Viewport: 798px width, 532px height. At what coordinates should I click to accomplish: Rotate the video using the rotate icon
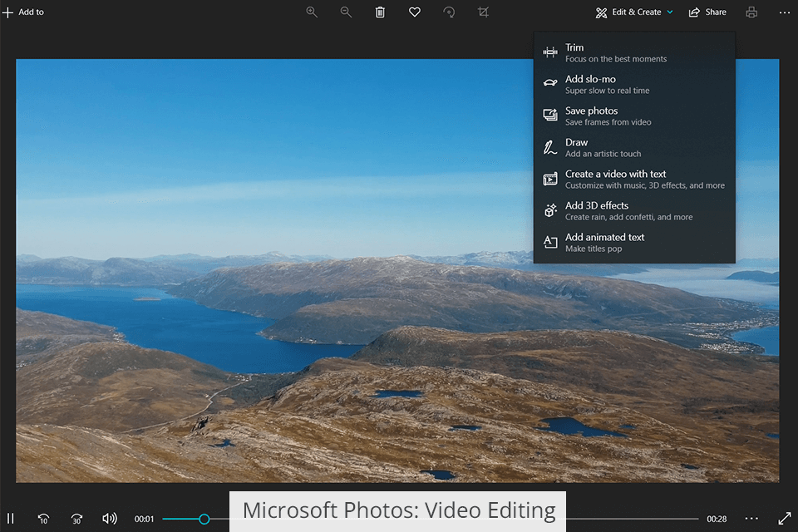pyautogui.click(x=449, y=12)
